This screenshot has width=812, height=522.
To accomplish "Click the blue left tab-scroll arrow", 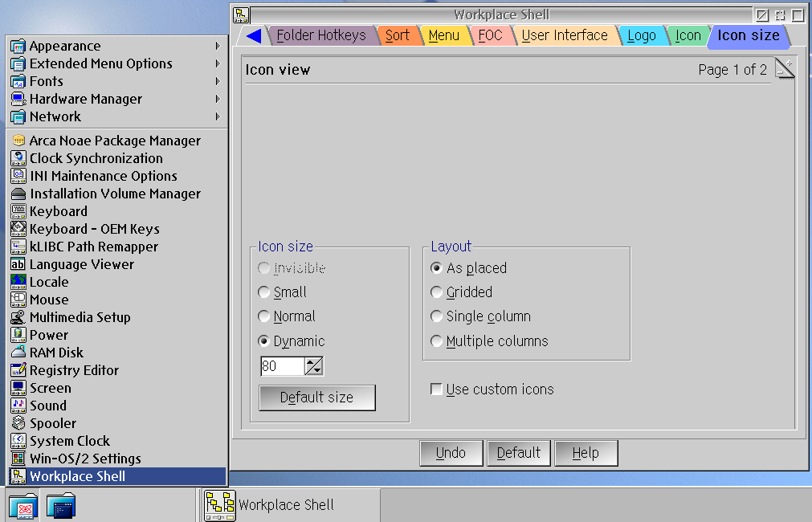I will 254,35.
